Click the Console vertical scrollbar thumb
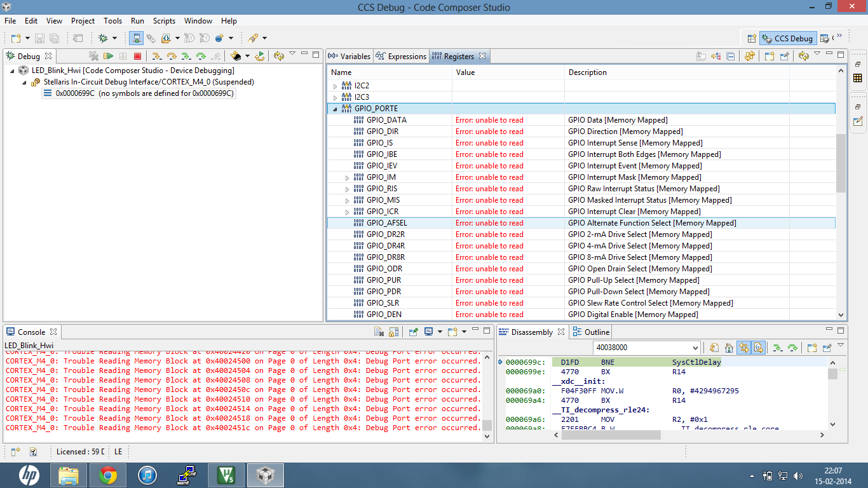The image size is (868, 488). (487, 425)
